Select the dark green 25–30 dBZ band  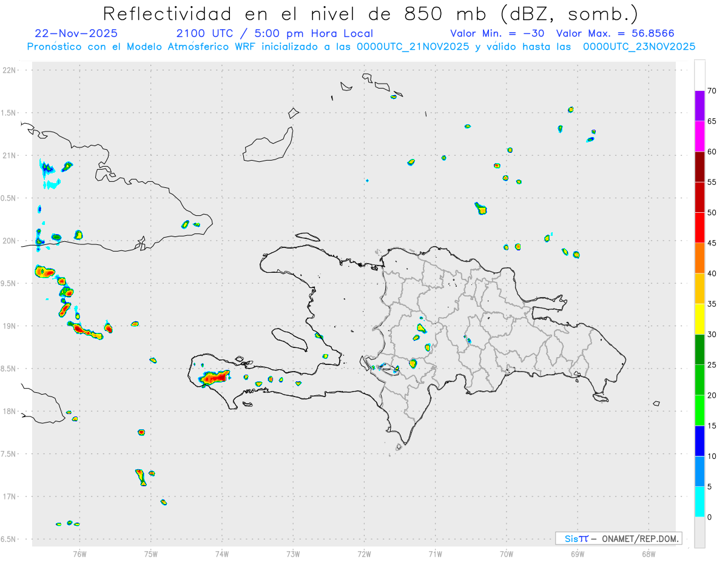[x=699, y=350]
